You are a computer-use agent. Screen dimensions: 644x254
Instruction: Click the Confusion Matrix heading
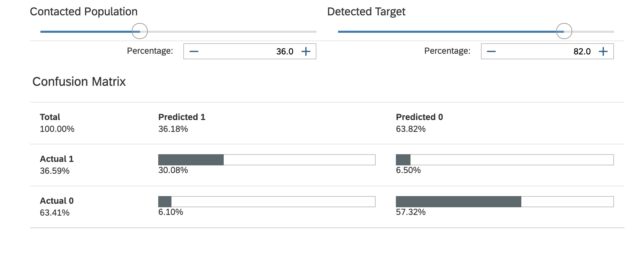pyautogui.click(x=79, y=82)
